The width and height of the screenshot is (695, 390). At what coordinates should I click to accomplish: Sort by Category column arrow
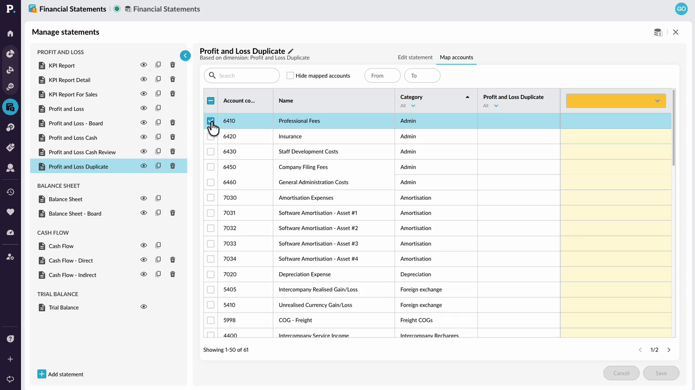(x=467, y=97)
